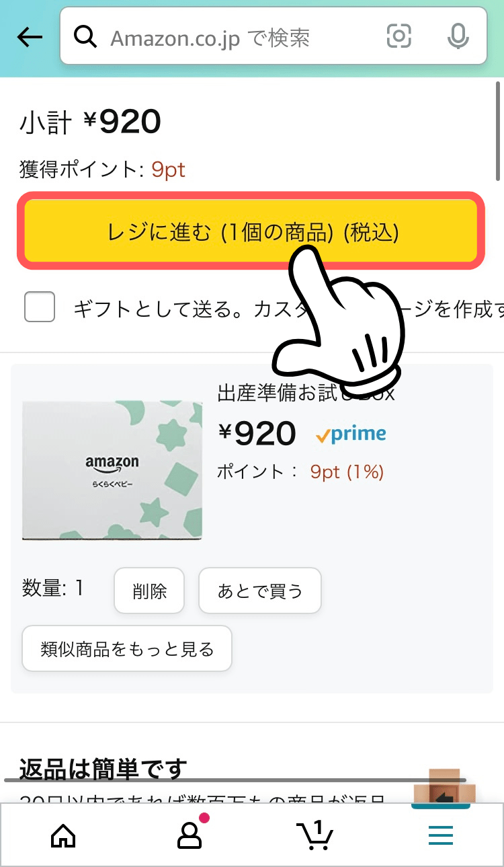Click the returns box icon
This screenshot has height=867, width=504.
pyautogui.click(x=444, y=788)
